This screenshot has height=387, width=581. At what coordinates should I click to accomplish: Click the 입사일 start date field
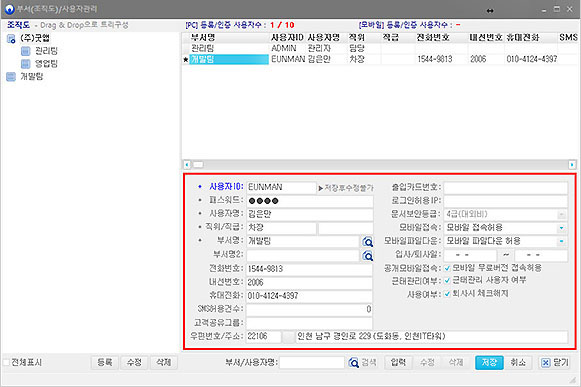470,255
